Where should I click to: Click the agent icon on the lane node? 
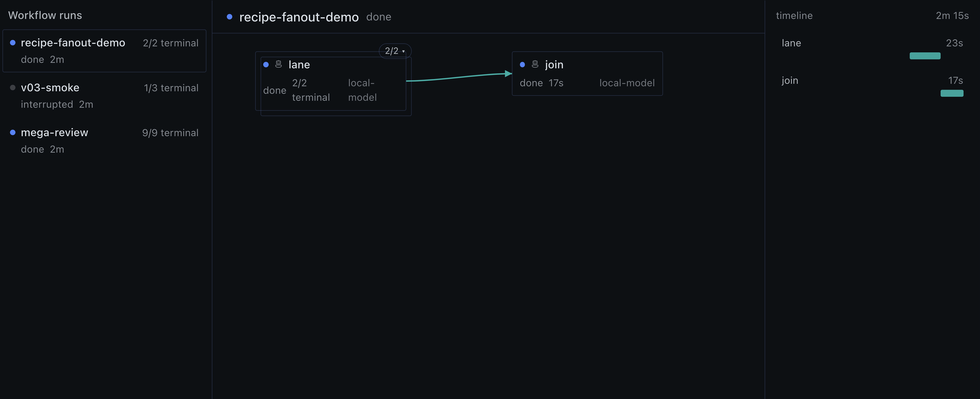coord(279,64)
